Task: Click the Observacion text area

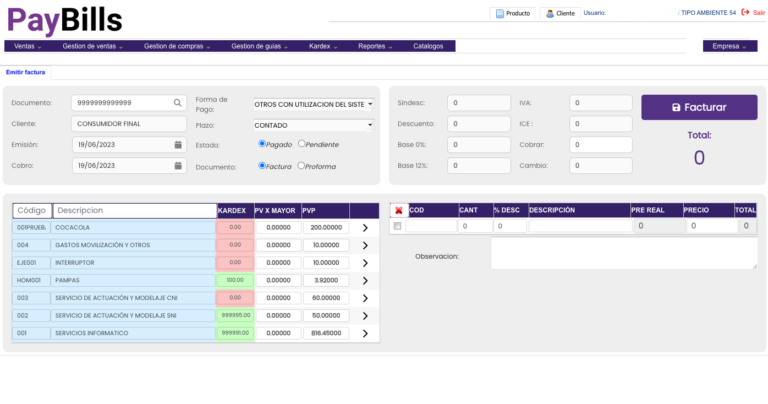Action: pyautogui.click(x=623, y=254)
